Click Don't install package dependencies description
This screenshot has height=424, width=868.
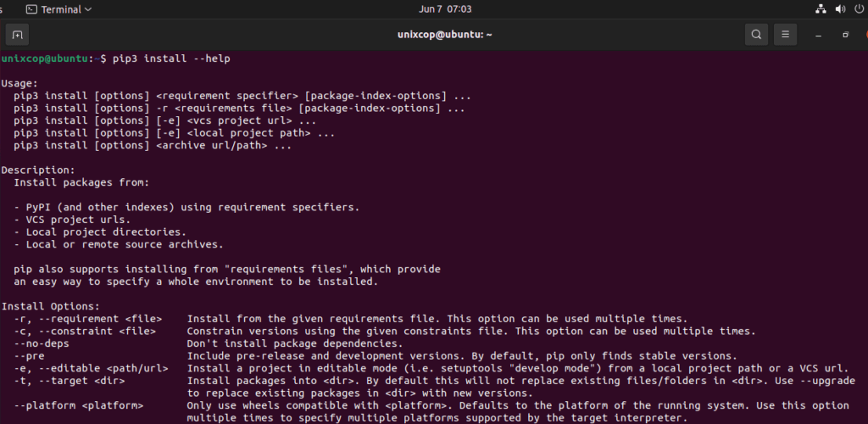tap(295, 343)
